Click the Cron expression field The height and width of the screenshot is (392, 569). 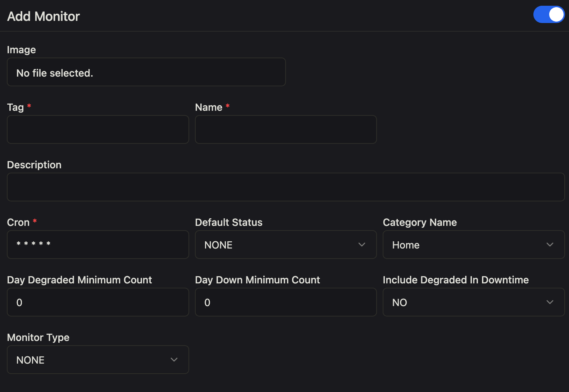[x=98, y=245]
